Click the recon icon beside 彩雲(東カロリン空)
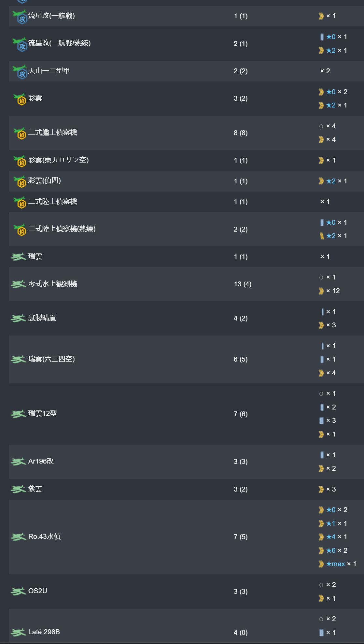 tap(20, 161)
